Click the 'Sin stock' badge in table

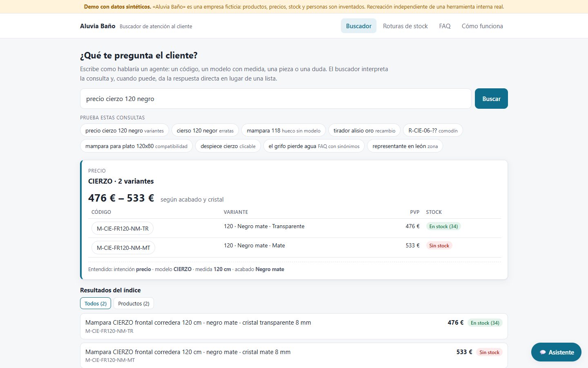439,245
